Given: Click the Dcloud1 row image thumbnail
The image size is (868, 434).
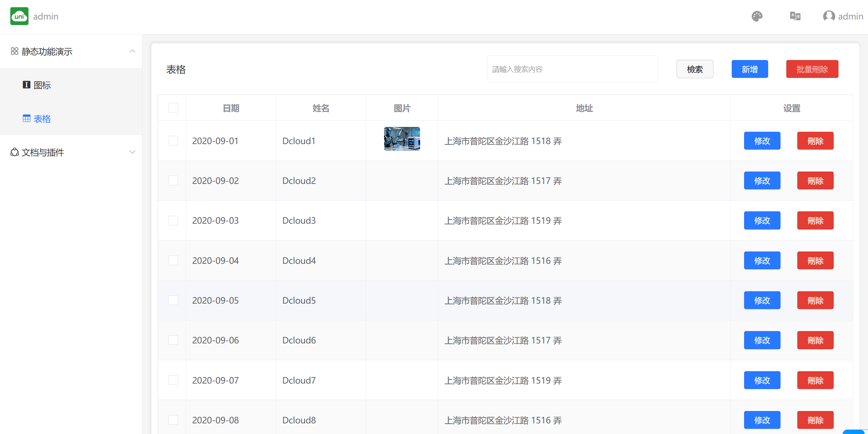Looking at the screenshot, I should click(402, 139).
